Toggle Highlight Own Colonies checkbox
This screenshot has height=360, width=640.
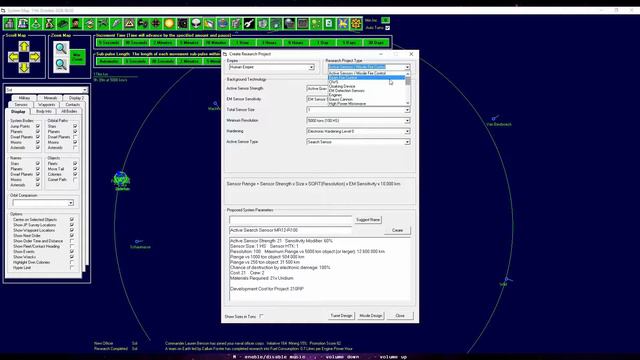[72, 262]
